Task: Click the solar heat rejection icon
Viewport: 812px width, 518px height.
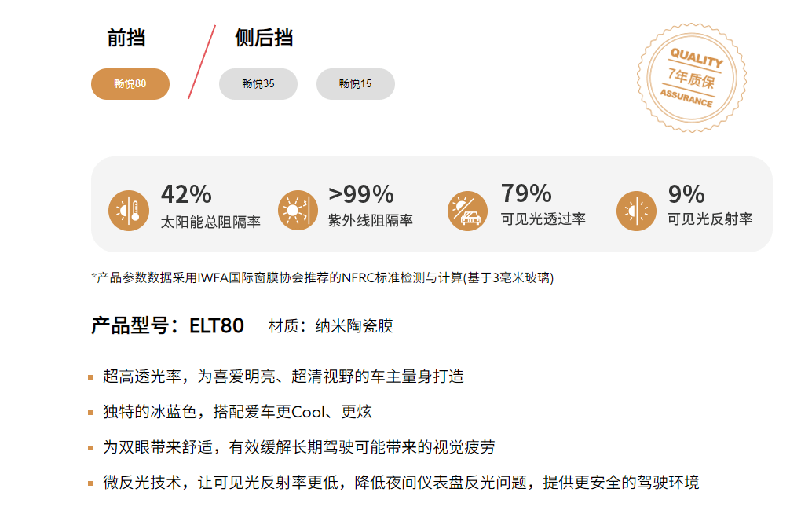Action: point(129,210)
